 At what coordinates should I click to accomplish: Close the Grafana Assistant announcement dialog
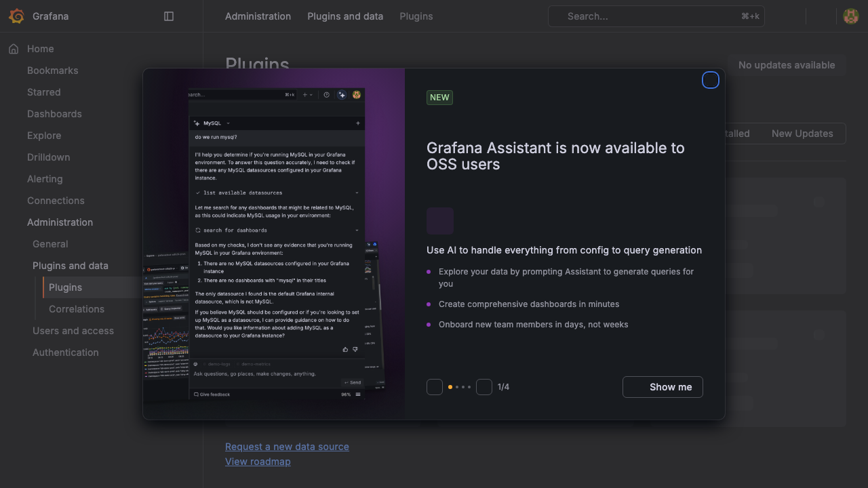710,81
